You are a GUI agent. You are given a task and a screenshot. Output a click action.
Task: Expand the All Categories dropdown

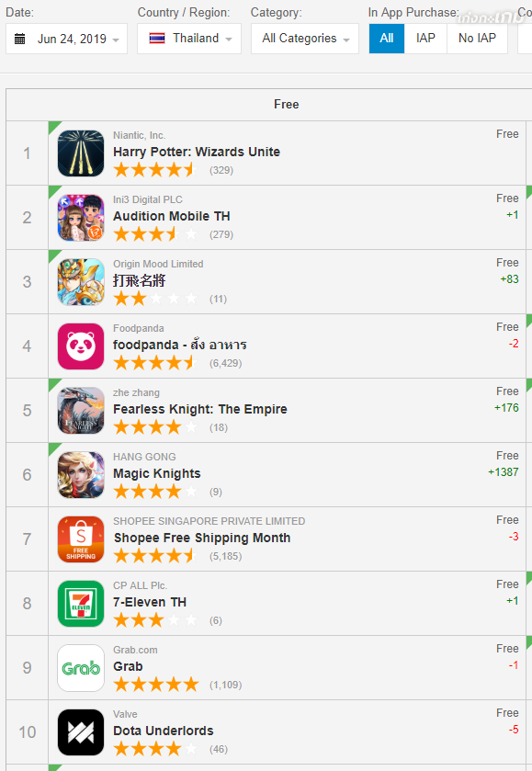coord(305,39)
